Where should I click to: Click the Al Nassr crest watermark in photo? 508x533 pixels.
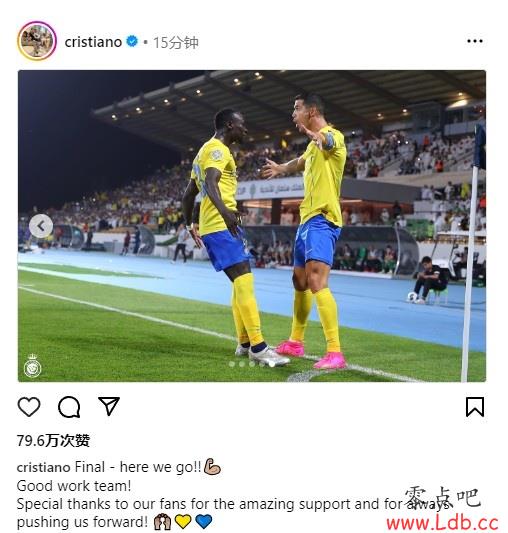click(x=33, y=366)
